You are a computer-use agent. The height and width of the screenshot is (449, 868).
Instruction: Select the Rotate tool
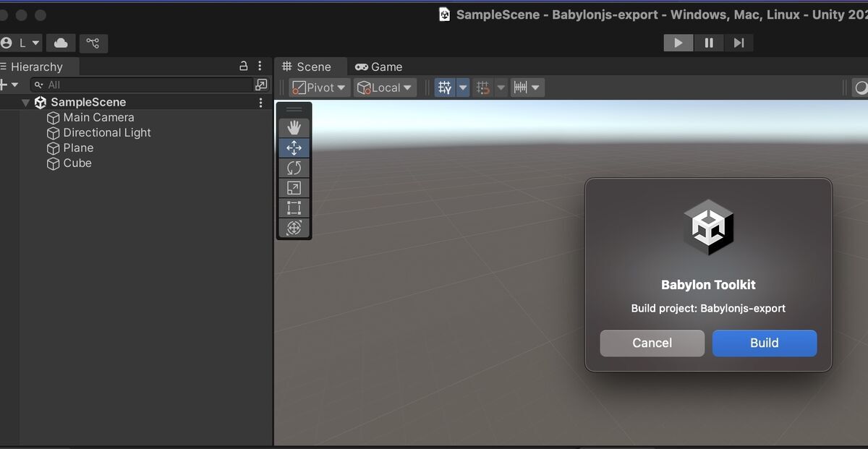click(x=294, y=168)
